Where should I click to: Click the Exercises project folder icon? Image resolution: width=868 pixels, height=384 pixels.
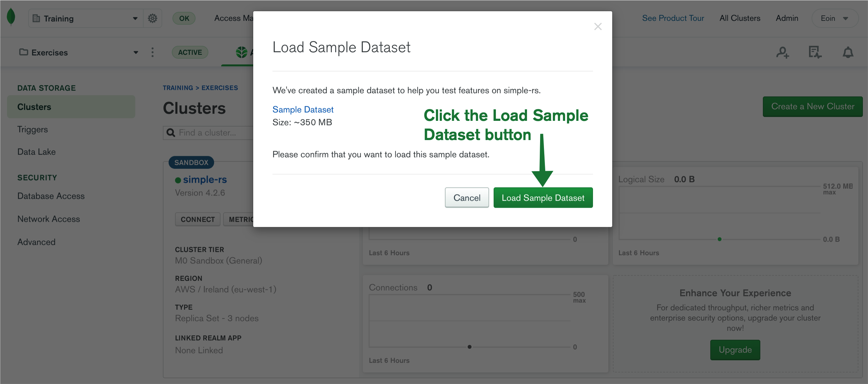(24, 52)
